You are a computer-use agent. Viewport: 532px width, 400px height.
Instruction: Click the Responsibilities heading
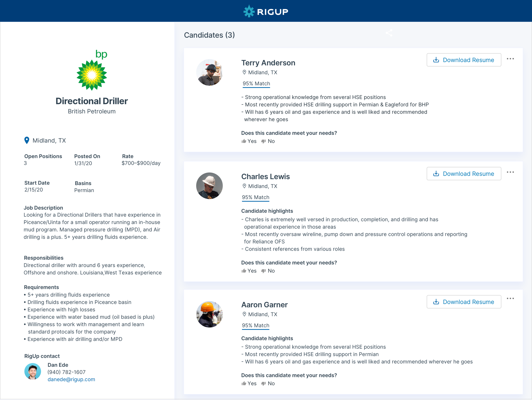pyautogui.click(x=44, y=258)
